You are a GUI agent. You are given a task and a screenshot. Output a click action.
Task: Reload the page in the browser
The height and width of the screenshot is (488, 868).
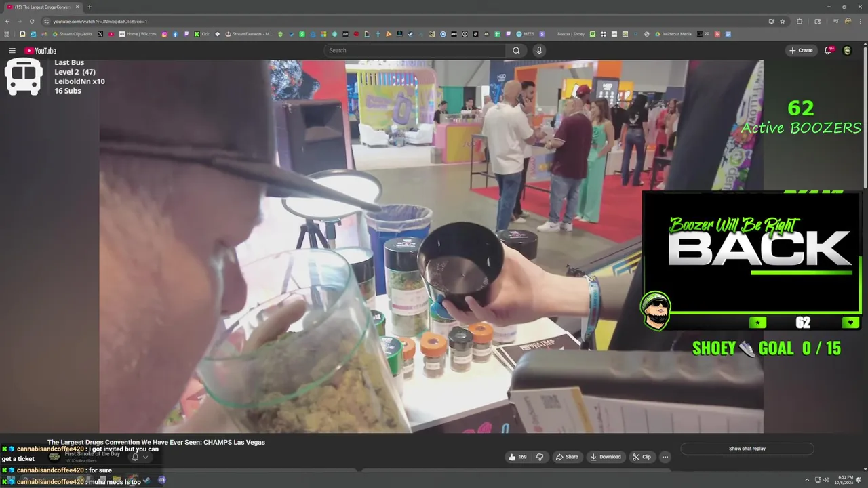pos(31,21)
